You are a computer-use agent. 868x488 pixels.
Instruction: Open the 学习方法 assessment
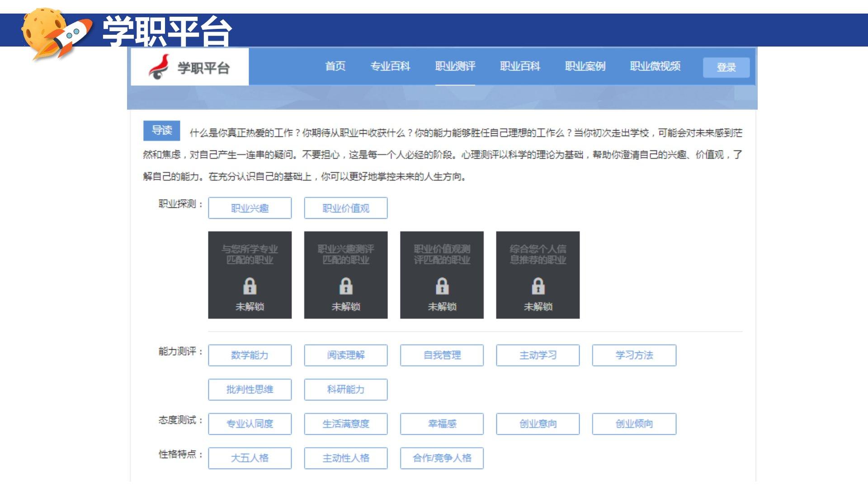[x=634, y=355]
